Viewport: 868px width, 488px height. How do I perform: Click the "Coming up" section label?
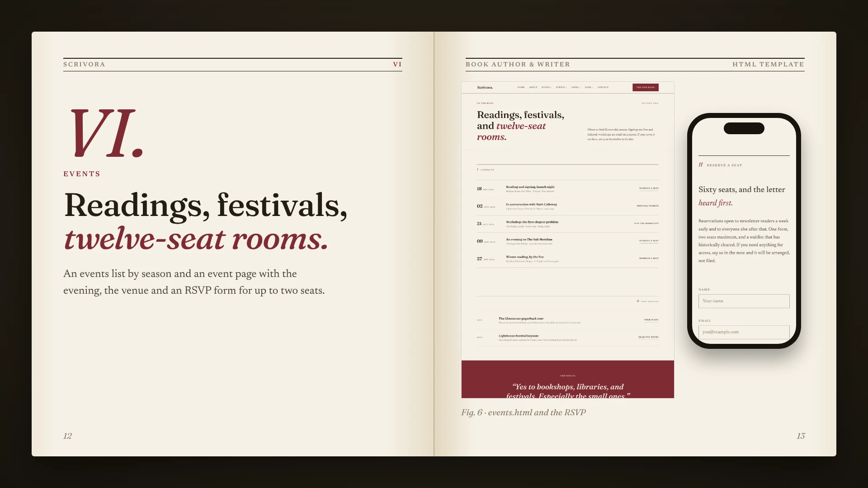click(487, 170)
